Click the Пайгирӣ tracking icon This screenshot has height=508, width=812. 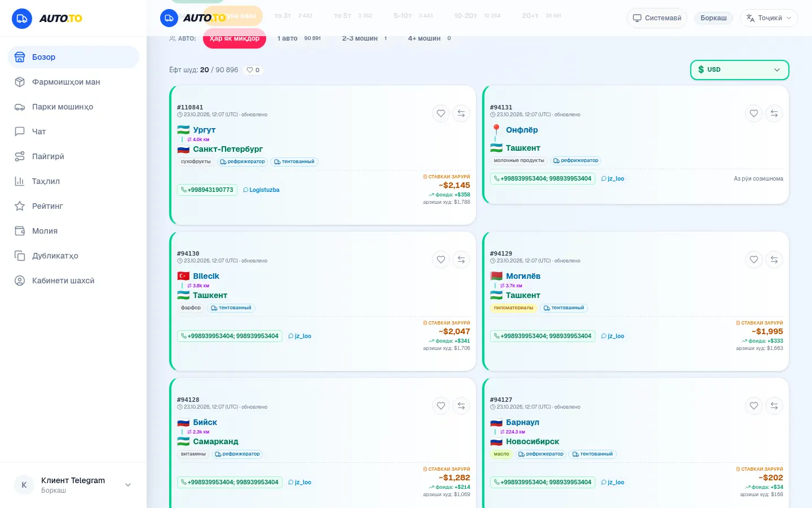coord(20,156)
